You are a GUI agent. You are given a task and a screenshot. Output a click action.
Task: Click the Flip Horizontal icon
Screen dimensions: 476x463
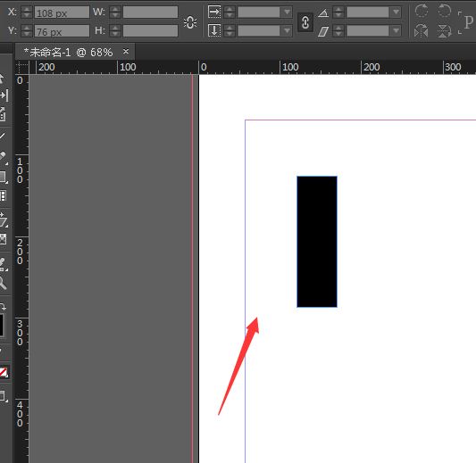(422, 30)
